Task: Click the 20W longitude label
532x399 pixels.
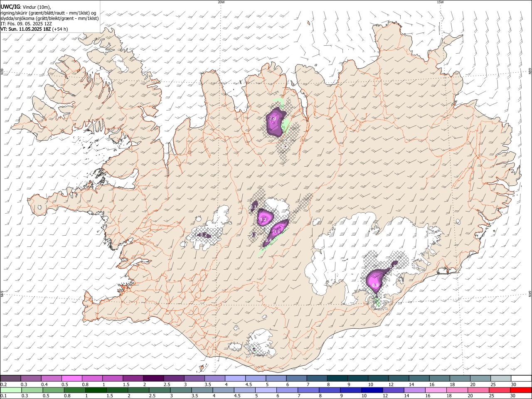Action: tap(221, 2)
